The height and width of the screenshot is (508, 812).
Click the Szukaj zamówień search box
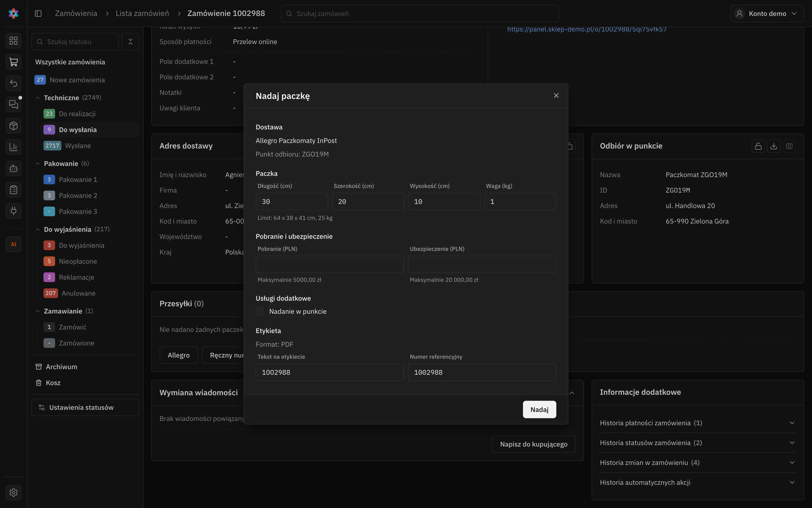[420, 14]
